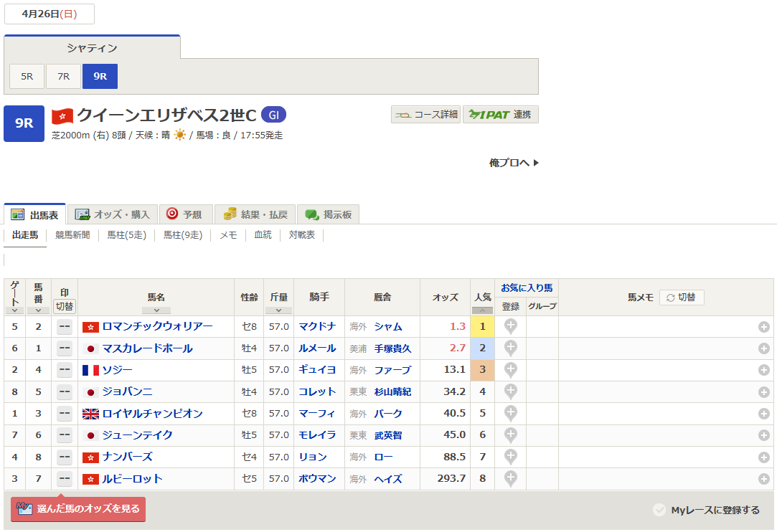
Task: Click 切替 button under 印 header
Action: pos(65,307)
